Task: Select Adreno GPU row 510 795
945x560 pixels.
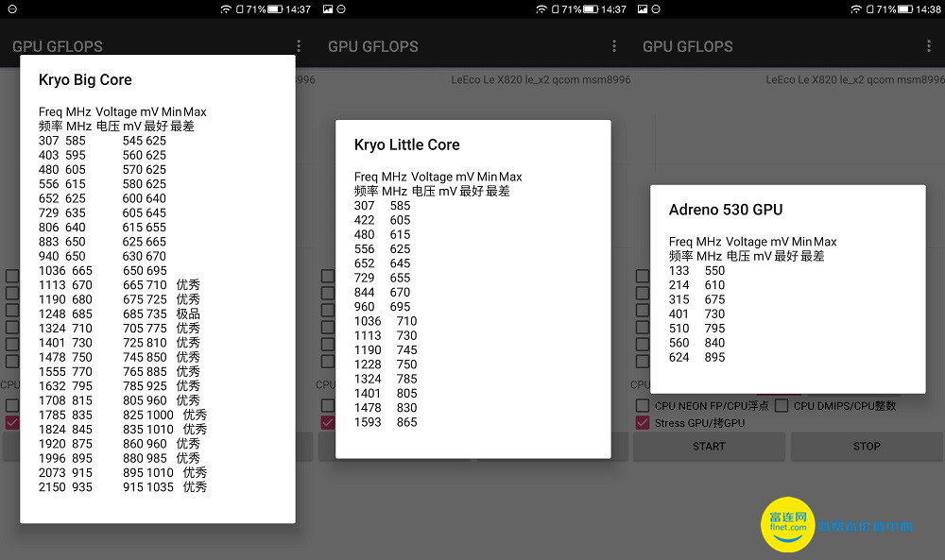Action: point(696,329)
